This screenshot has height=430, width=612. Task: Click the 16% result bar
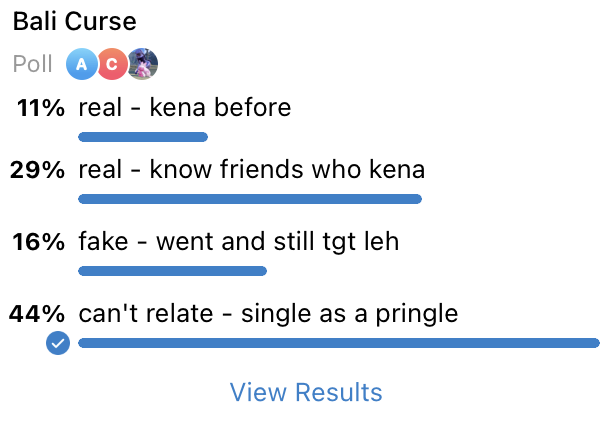(x=172, y=271)
